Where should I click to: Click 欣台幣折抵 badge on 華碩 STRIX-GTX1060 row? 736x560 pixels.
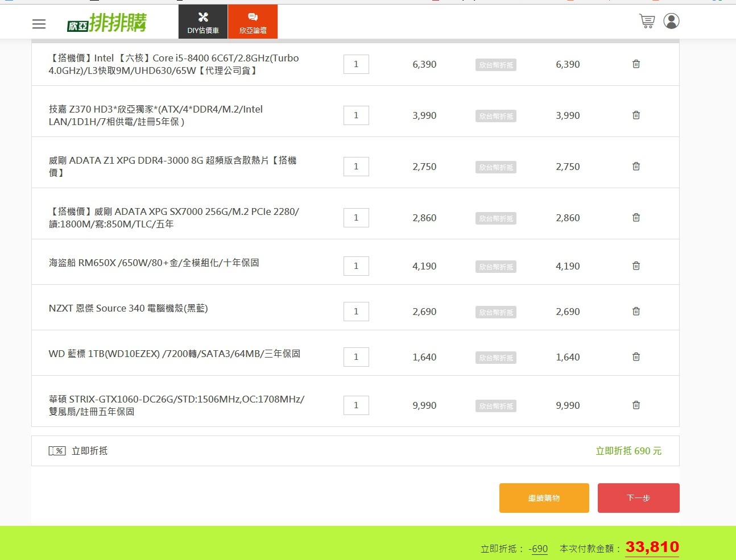pos(496,406)
